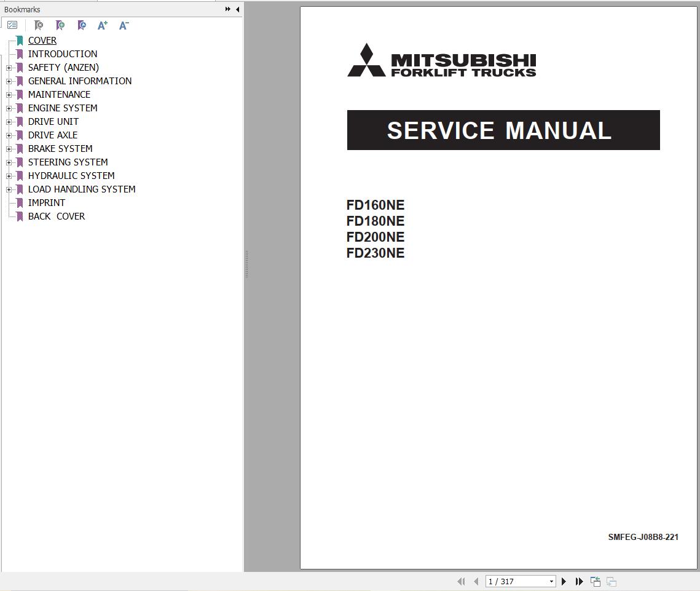Click the bookmark icon beside BACK COVER
The height and width of the screenshot is (591, 700).
[20, 216]
